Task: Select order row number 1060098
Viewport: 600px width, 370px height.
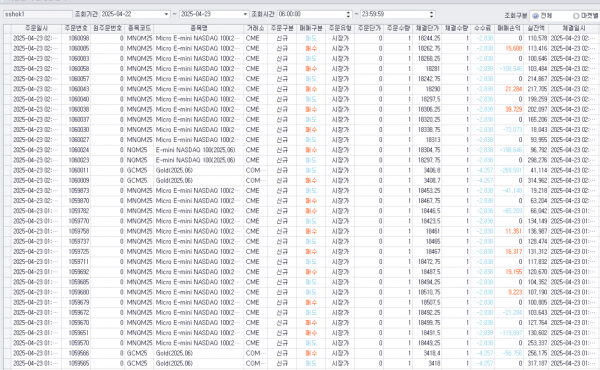Action: tap(302, 38)
